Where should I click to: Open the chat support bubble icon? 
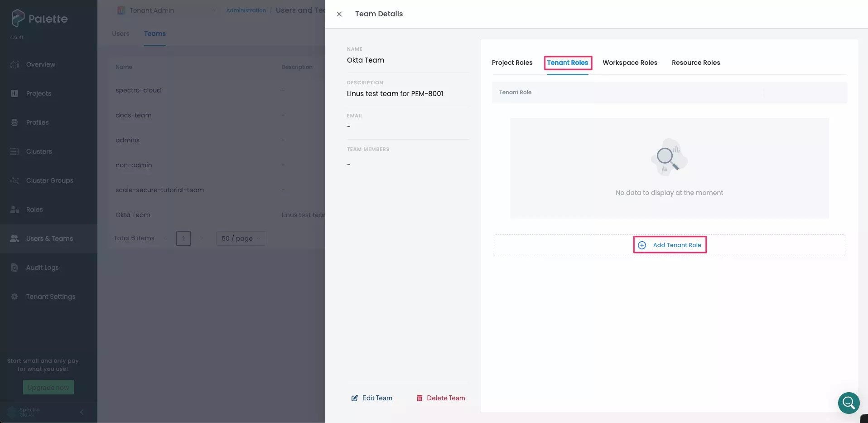pyautogui.click(x=849, y=403)
